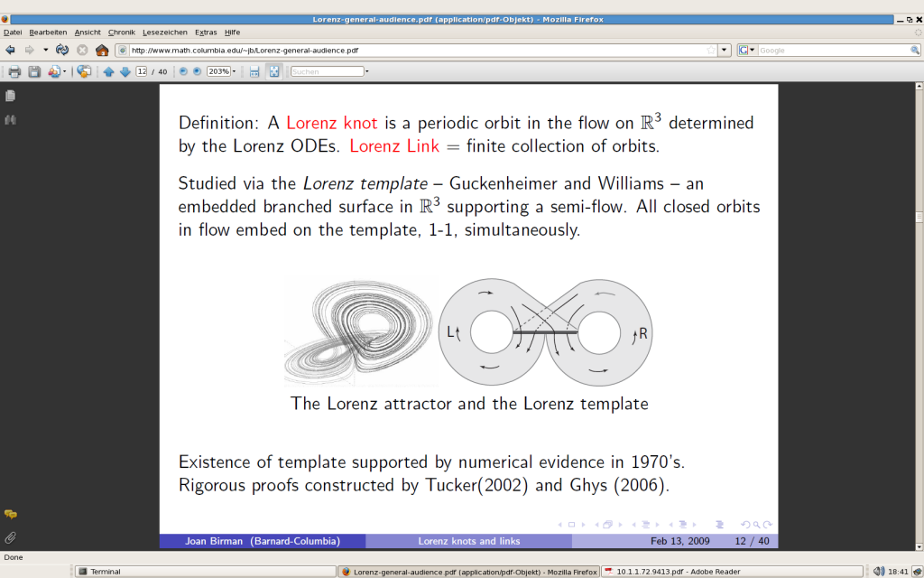
Task: Toggle fit page to window view
Action: coord(274,71)
